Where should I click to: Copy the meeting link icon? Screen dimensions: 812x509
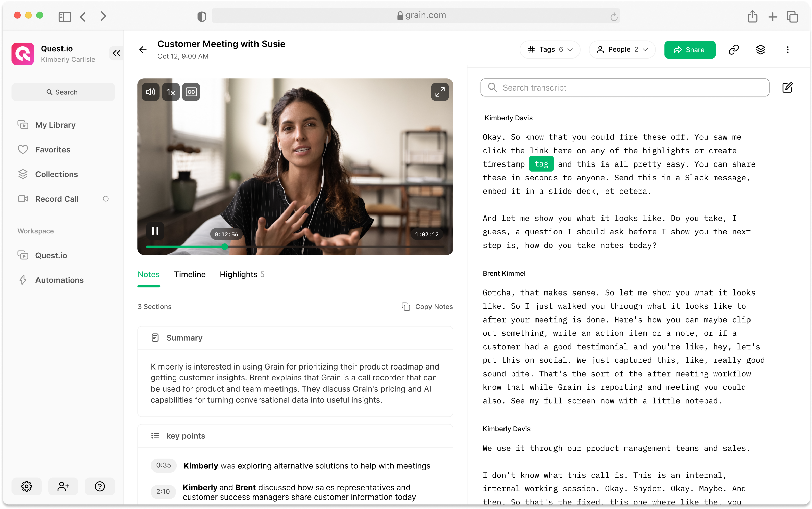coord(734,50)
